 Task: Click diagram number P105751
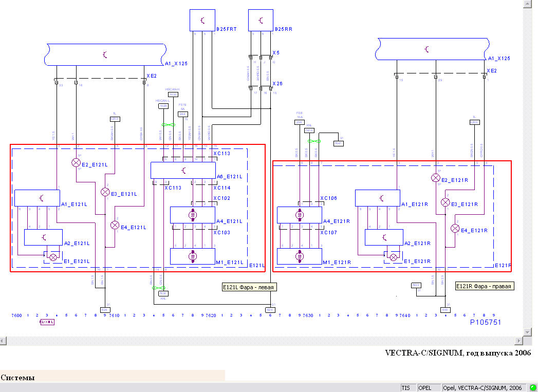(486, 322)
